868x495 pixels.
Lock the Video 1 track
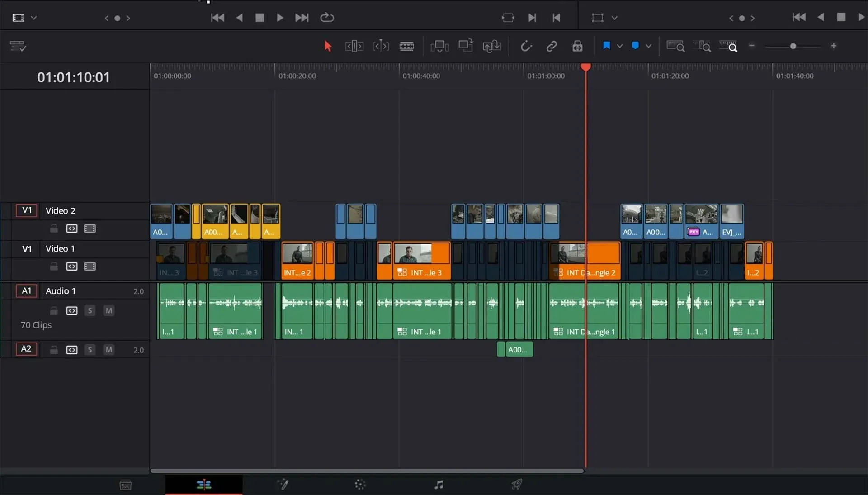pyautogui.click(x=54, y=267)
